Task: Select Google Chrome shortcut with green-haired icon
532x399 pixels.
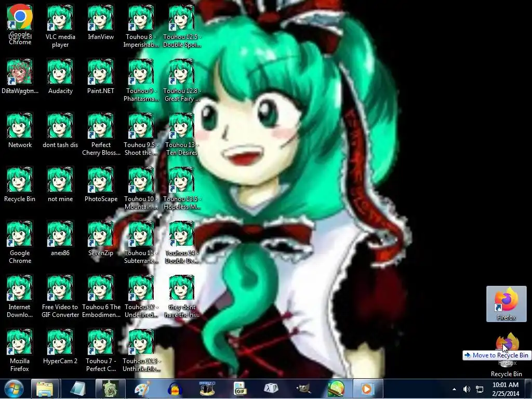Action: pos(20,243)
